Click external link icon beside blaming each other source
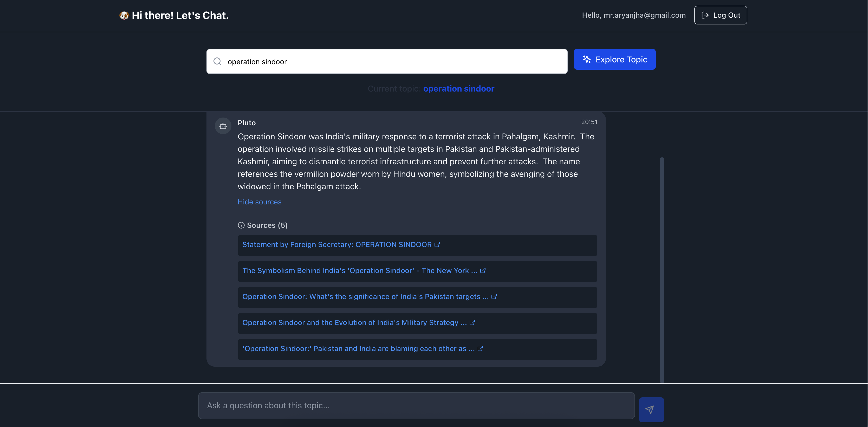Viewport: 868px width, 427px height. (x=480, y=348)
